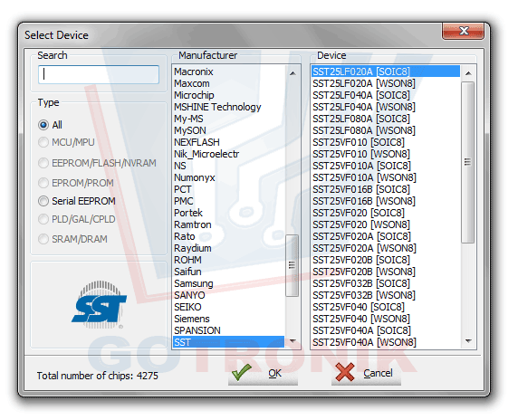Select the SRAM/DRAM radio button
The image size is (518, 420).
(43, 239)
